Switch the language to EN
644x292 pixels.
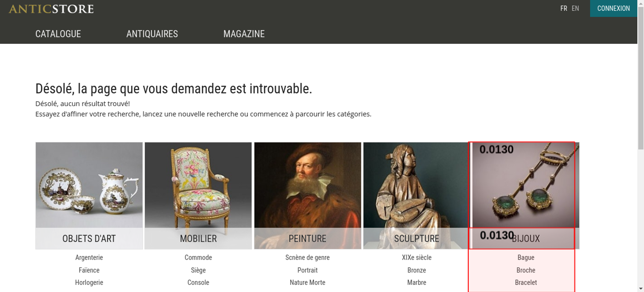575,8
